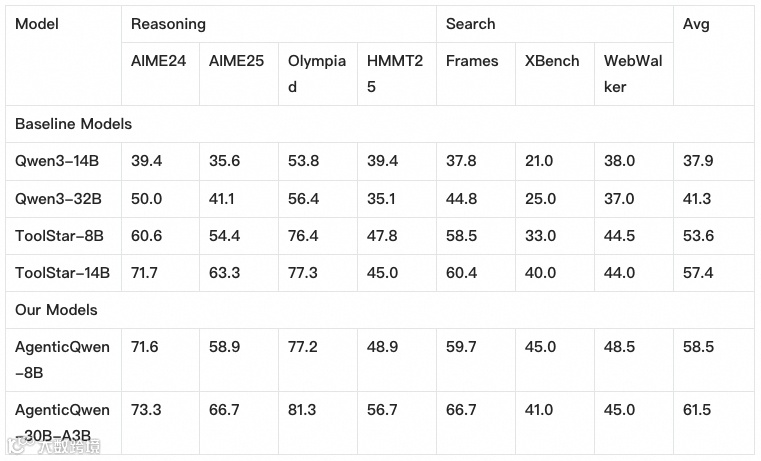Screen dimensions: 761x461
Task: Click the AIME25 column header
Action: tap(236, 61)
